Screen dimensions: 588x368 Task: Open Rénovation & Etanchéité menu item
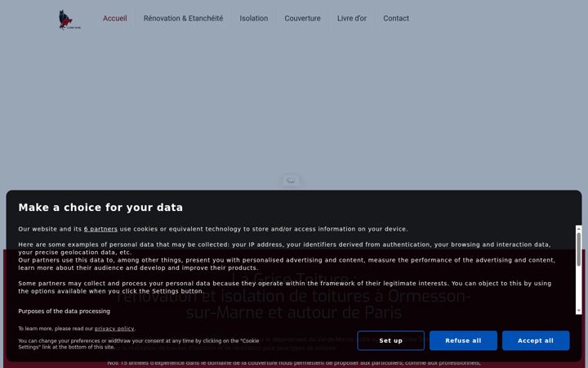click(183, 18)
